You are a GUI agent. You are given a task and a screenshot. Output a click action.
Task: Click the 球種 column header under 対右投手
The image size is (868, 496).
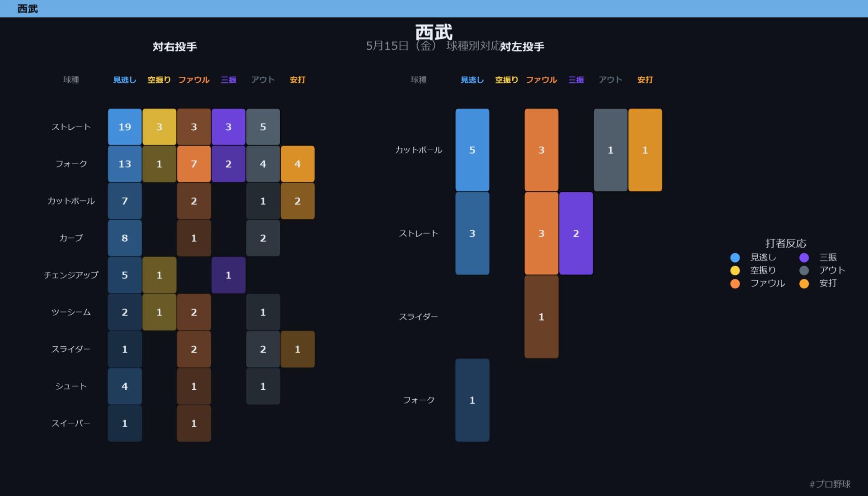(71, 80)
